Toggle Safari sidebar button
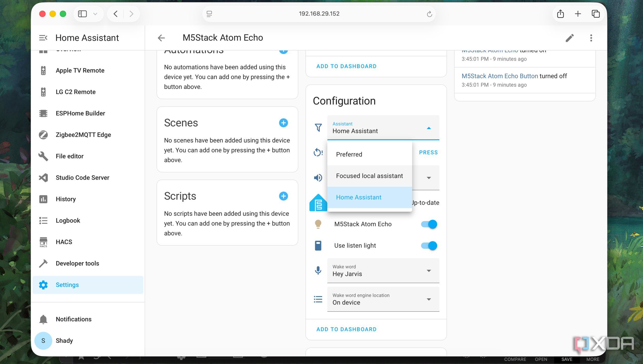Viewport: 643px width, 364px height. point(82,14)
